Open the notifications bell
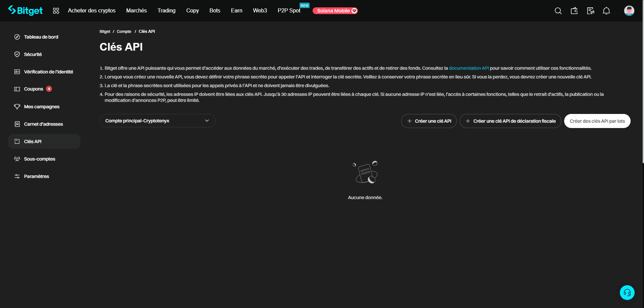This screenshot has width=644, height=308. [606, 11]
